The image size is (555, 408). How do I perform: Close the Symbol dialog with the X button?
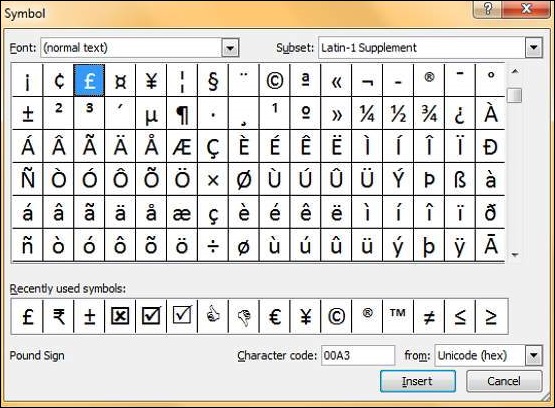pyautogui.click(x=526, y=8)
